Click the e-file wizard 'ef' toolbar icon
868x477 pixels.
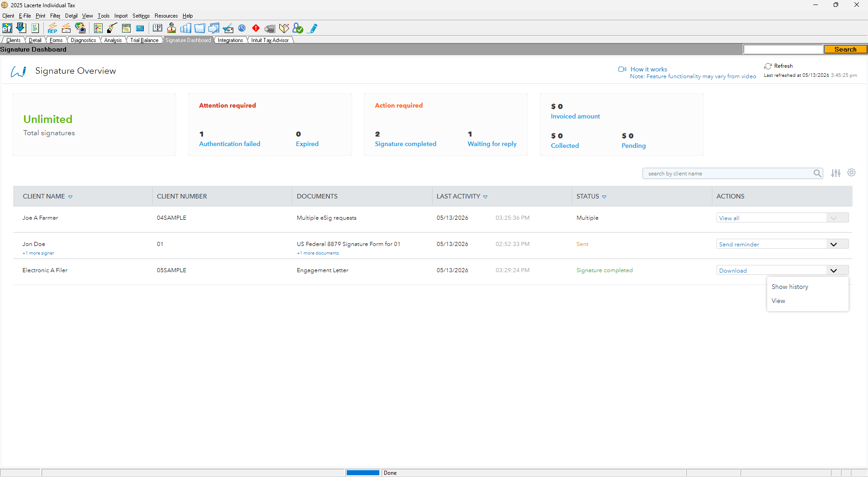tap(7, 28)
